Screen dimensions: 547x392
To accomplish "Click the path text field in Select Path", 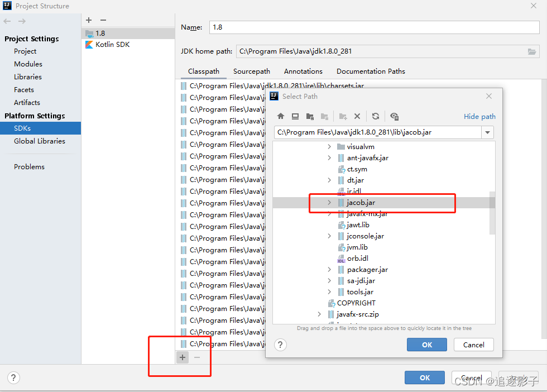I will point(378,132).
